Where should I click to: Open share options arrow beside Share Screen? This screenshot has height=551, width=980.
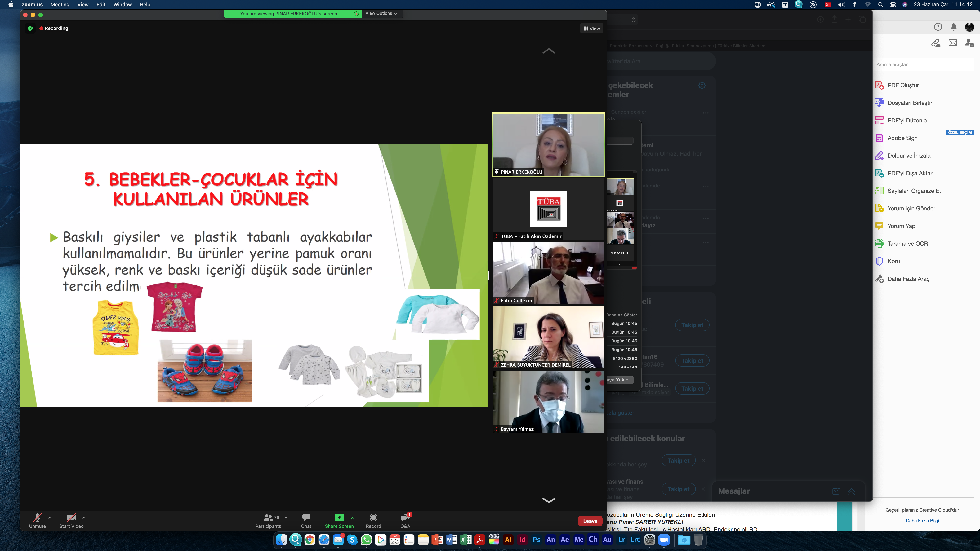(353, 518)
